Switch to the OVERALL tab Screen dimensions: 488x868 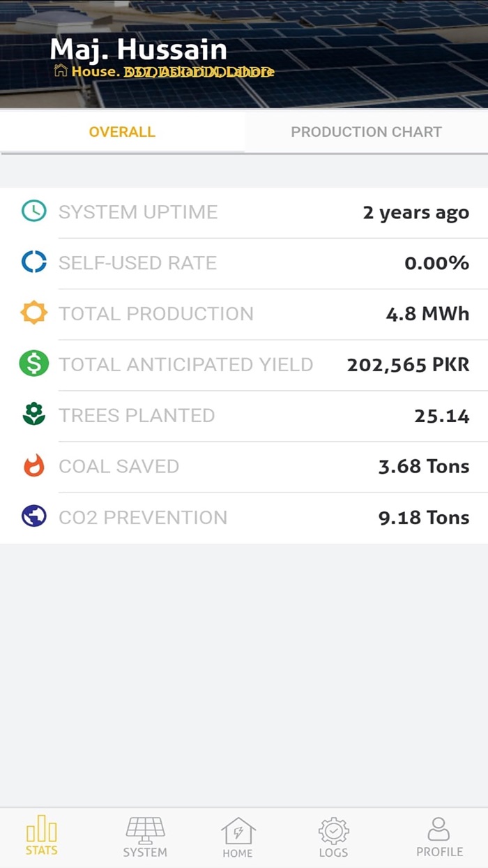click(x=122, y=131)
